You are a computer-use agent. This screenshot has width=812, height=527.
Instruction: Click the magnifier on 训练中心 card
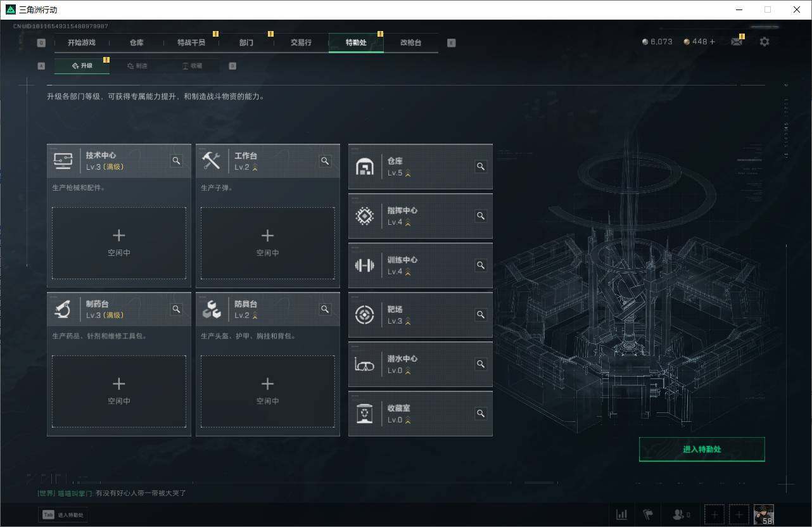pyautogui.click(x=481, y=265)
